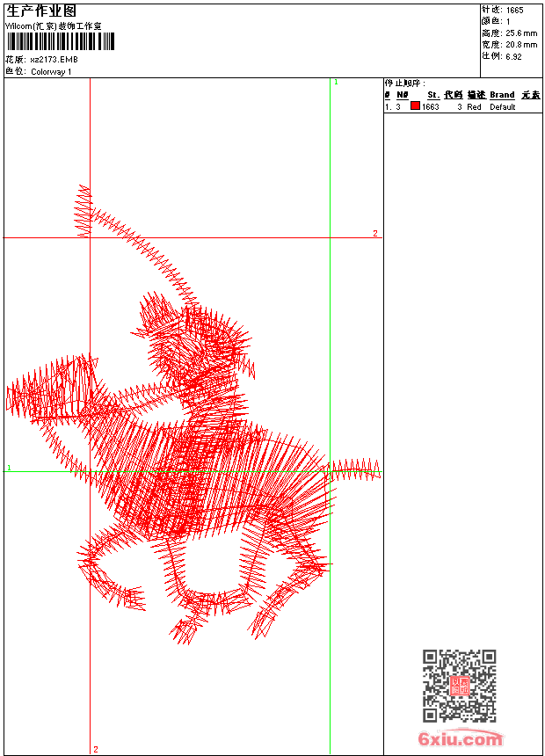The image size is (545, 756).
Task: Click the St. column header
Action: pyautogui.click(x=433, y=95)
